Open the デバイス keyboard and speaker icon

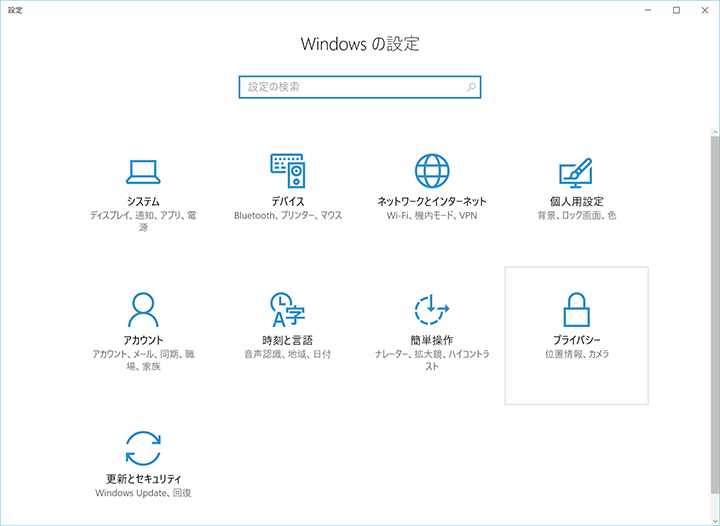click(288, 171)
